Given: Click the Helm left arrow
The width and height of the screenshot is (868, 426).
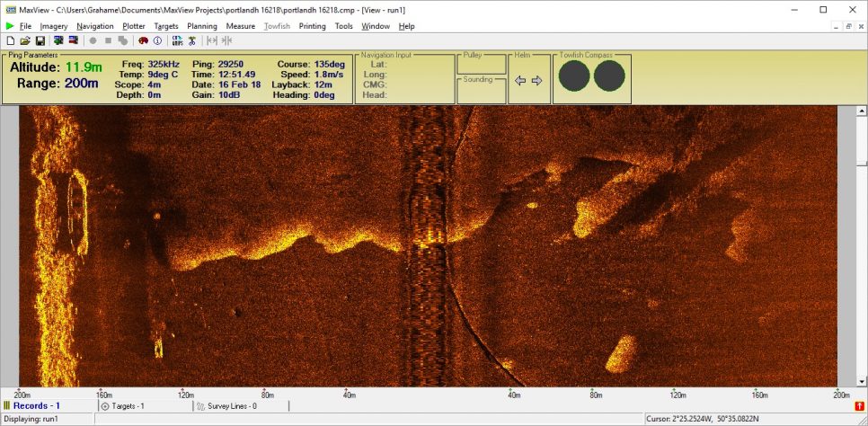Looking at the screenshot, I should (519, 81).
